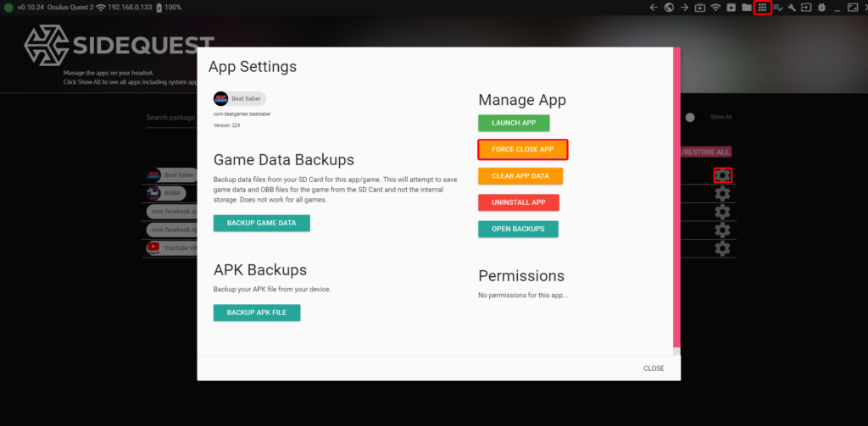Click the SideQuest logo
This screenshot has height=426, width=868.
(x=119, y=46)
